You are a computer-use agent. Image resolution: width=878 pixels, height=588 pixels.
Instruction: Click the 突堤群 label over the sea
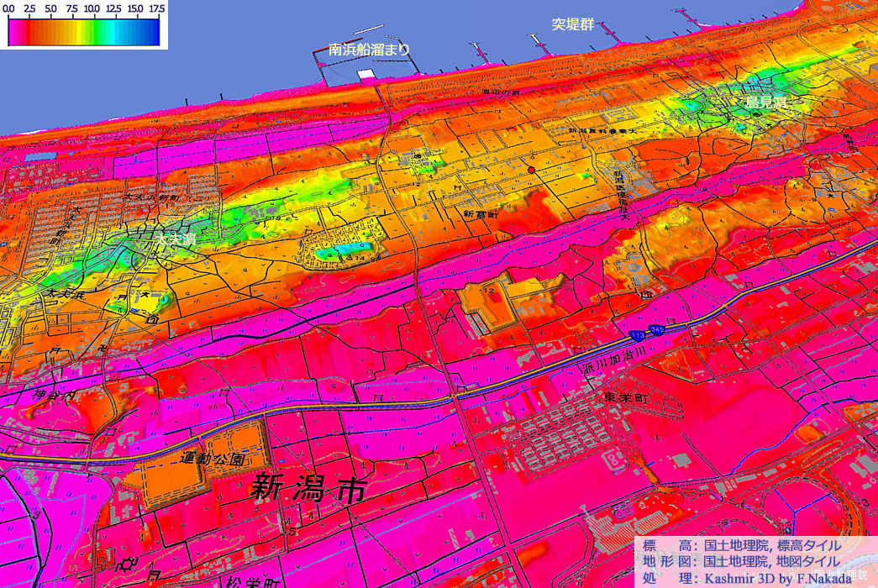572,25
